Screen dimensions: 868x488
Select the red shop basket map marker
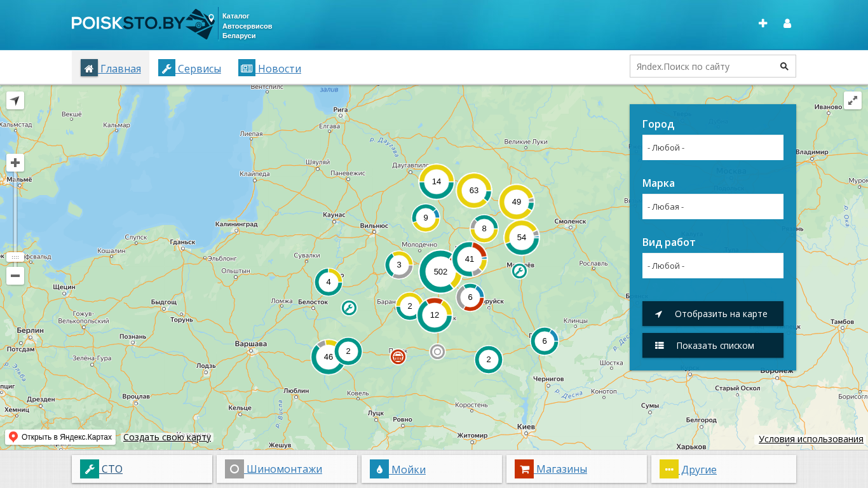click(x=398, y=357)
